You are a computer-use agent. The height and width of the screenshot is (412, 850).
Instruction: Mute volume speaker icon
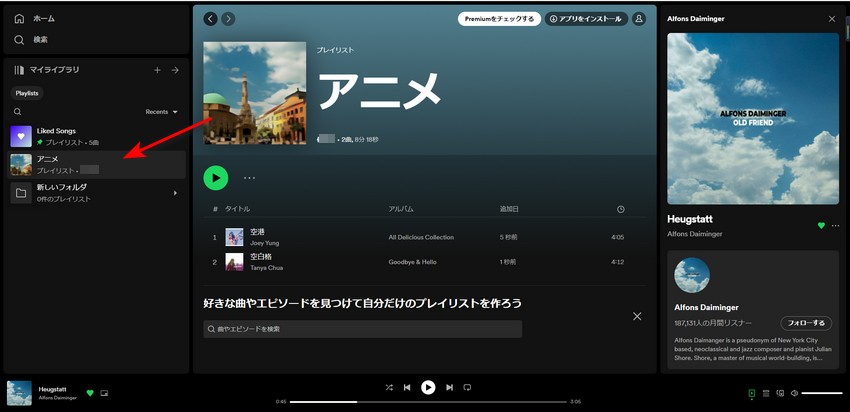coord(794,393)
